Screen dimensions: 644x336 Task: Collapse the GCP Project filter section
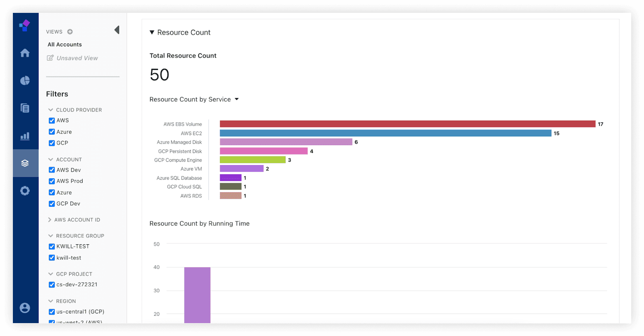click(x=51, y=274)
